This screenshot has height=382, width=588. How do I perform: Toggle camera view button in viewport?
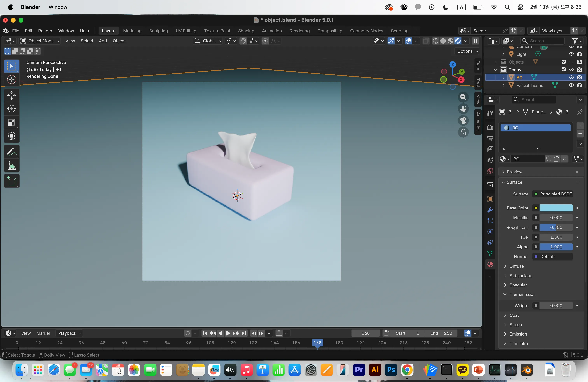(x=463, y=121)
